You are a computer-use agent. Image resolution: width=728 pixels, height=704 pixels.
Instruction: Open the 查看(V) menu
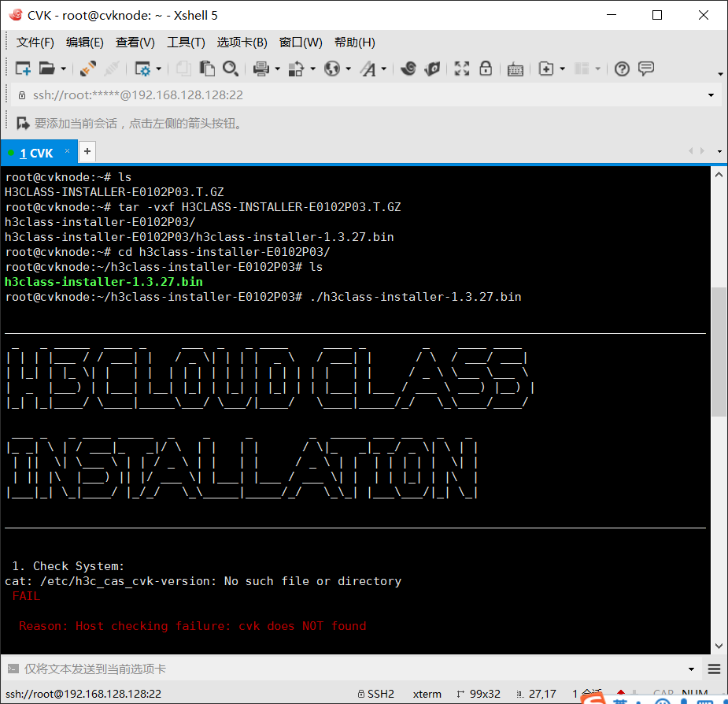tap(135, 43)
